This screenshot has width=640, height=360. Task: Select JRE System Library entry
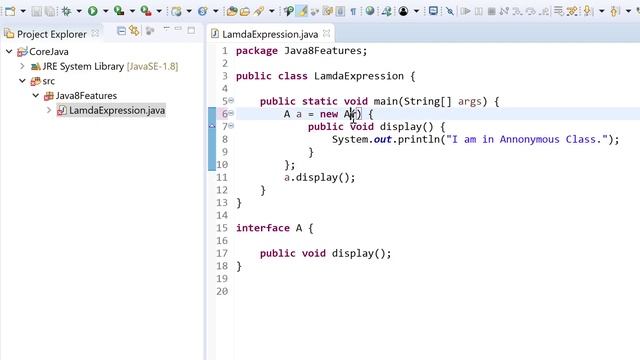[110, 66]
